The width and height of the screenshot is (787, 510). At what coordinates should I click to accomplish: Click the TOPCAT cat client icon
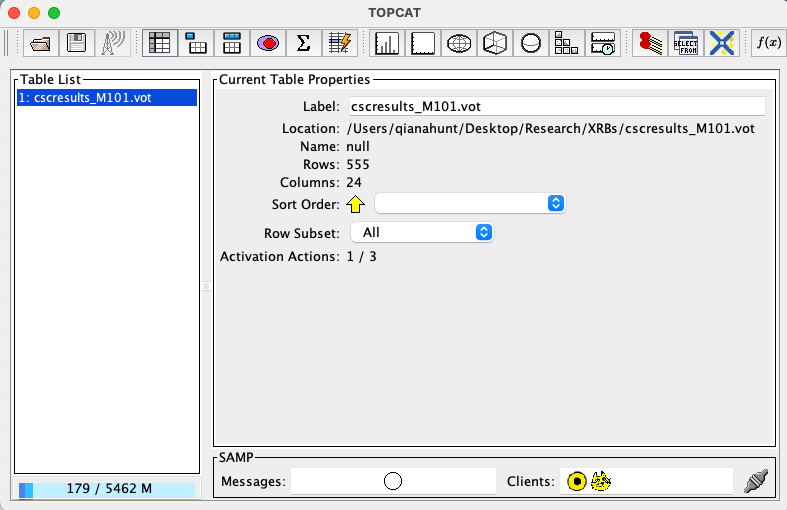pyautogui.click(x=601, y=481)
